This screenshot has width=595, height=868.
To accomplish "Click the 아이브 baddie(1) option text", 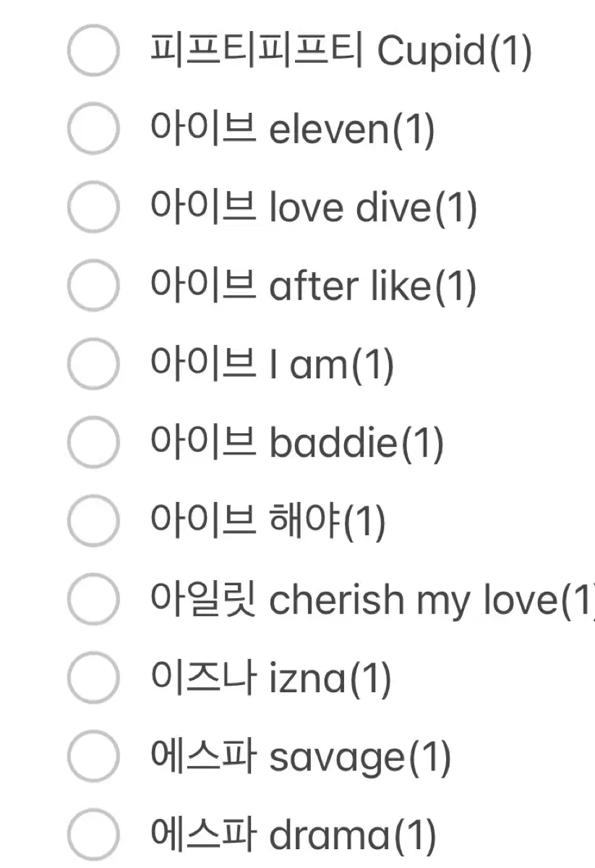I will pos(296,443).
